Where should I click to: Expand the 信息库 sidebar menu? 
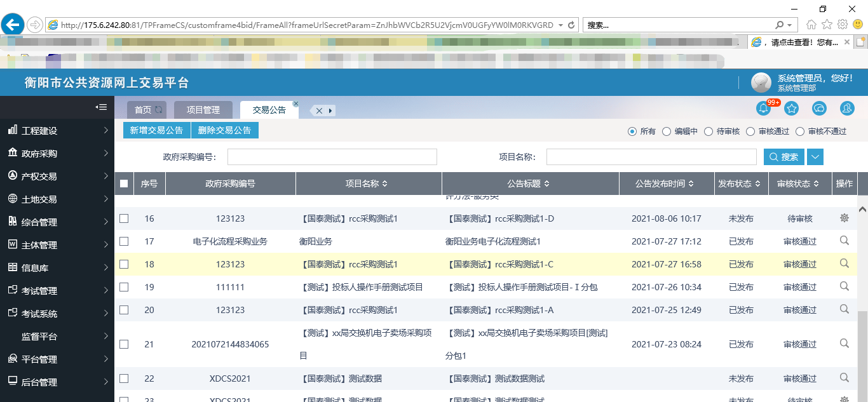[57, 268]
